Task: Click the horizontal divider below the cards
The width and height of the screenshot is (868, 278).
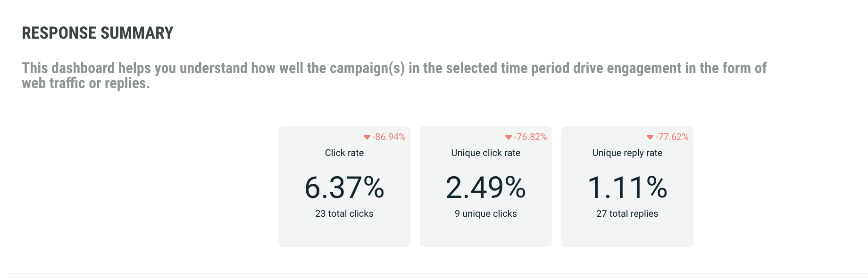Action: pos(434,274)
